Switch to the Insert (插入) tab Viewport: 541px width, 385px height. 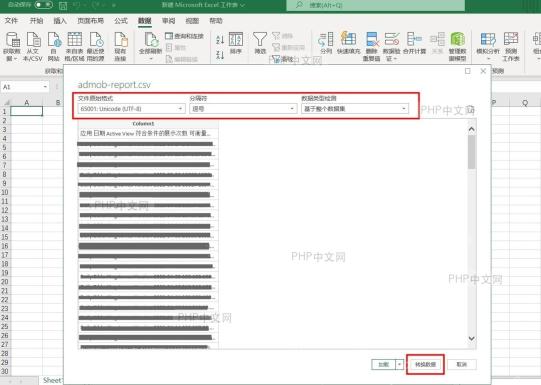(60, 21)
